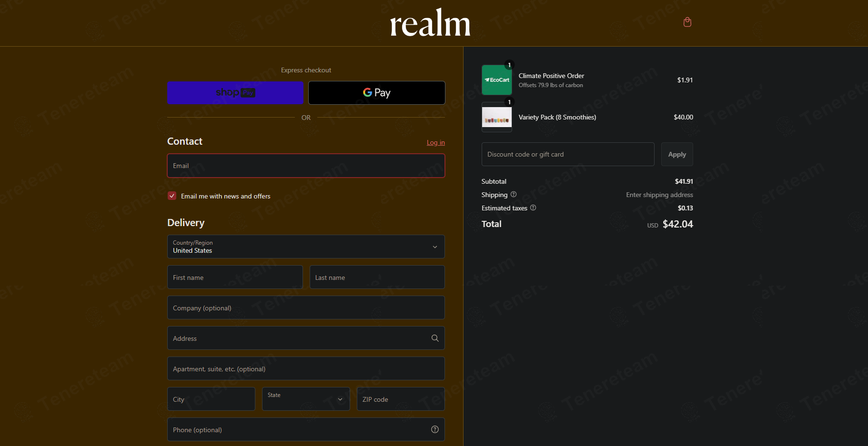
Task: Click the Variety Pack (8 Smoothies) item name
Action: [x=557, y=117]
